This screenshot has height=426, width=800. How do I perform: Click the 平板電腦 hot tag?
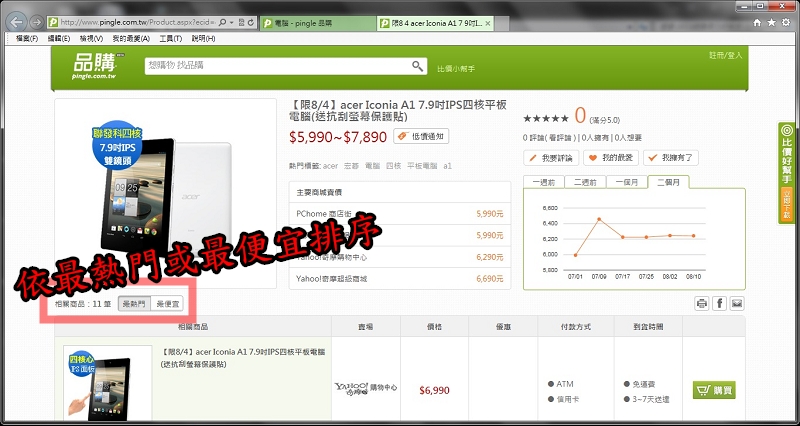(x=422, y=166)
